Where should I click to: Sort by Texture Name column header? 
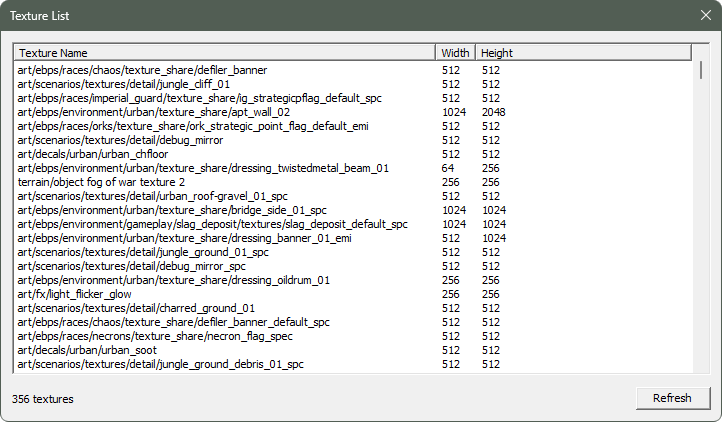pos(225,52)
